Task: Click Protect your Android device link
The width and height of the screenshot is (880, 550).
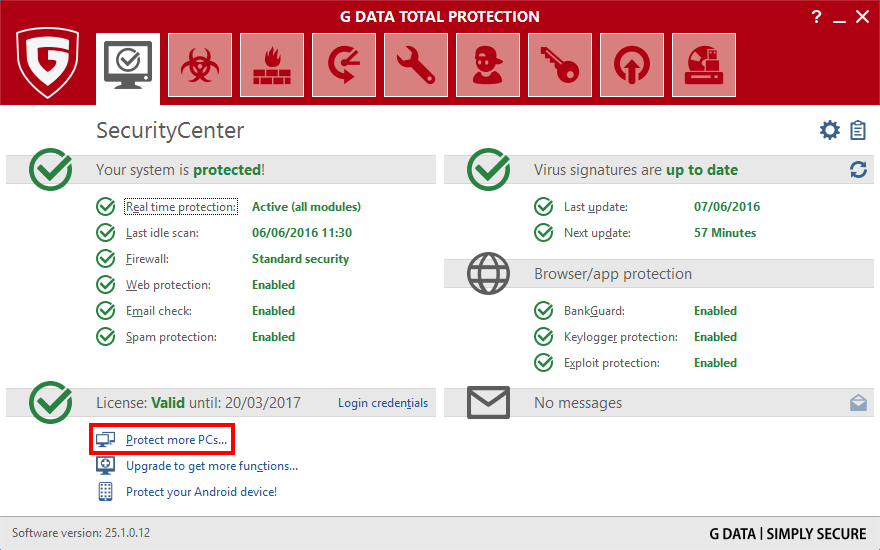Action: (x=201, y=492)
